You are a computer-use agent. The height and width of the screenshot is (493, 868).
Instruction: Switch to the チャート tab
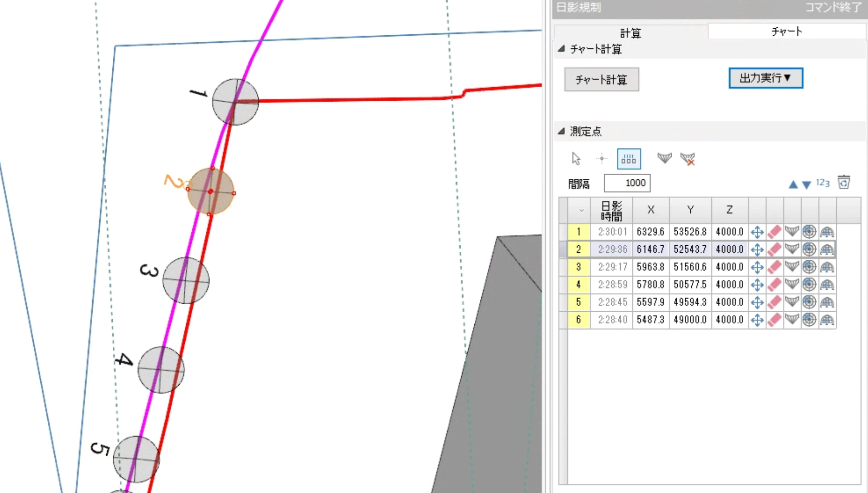786,31
